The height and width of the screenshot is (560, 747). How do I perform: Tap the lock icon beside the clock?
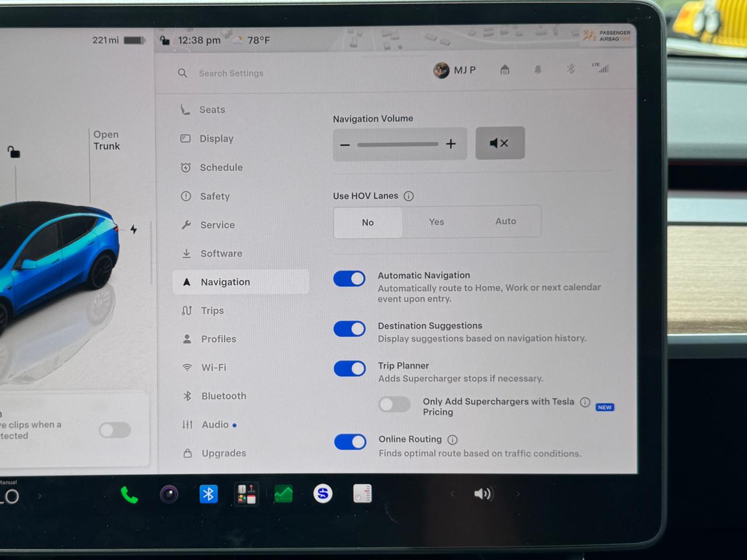[x=165, y=40]
